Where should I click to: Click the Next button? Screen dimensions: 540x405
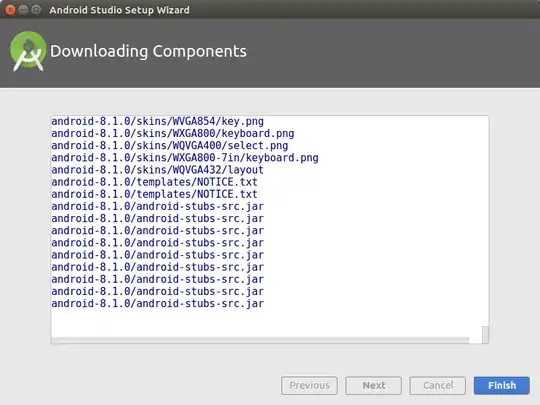click(373, 385)
